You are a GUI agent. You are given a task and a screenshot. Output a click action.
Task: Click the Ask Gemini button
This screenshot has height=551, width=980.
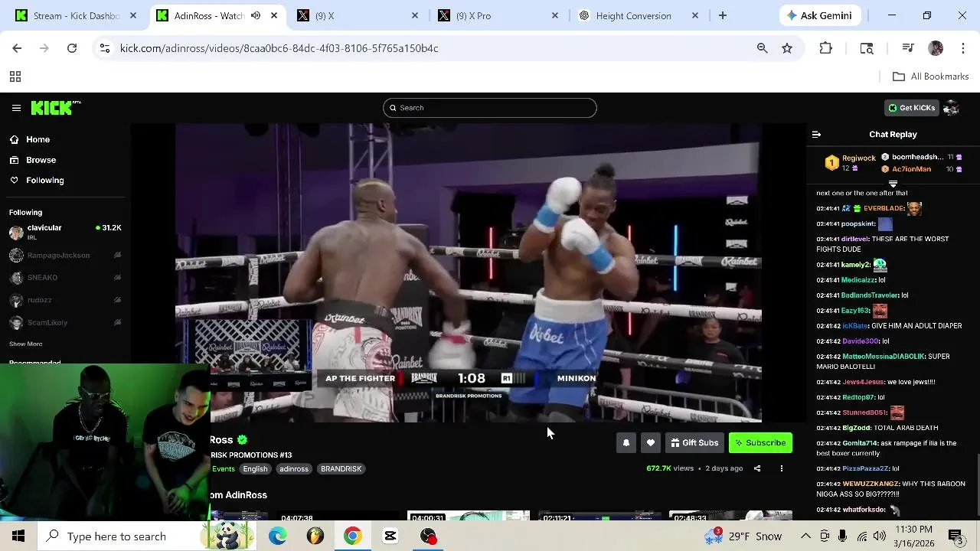pyautogui.click(x=822, y=15)
